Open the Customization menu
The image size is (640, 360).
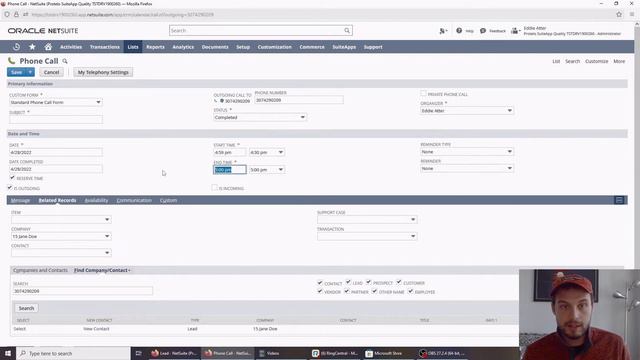point(274,47)
